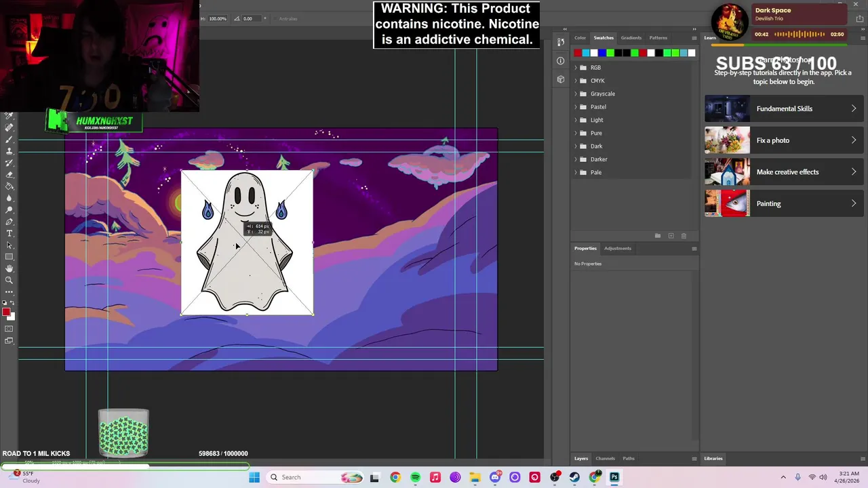Expand the RGB swatch group
This screenshot has height=488, width=868.
pos(576,68)
